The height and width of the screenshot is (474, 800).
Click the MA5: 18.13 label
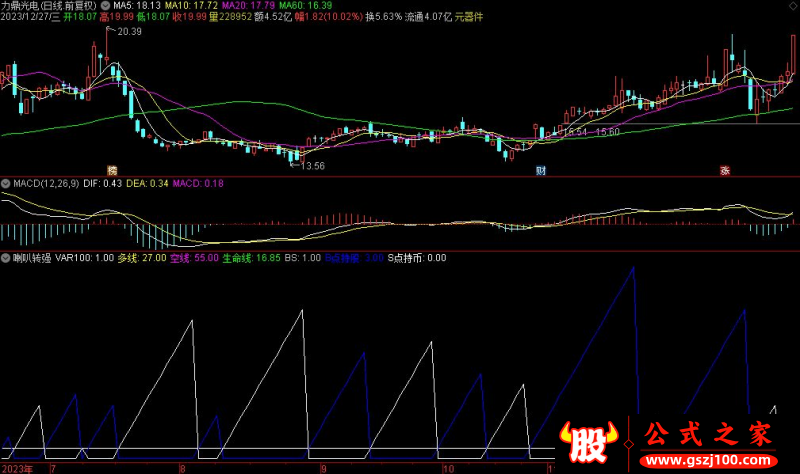137,6
